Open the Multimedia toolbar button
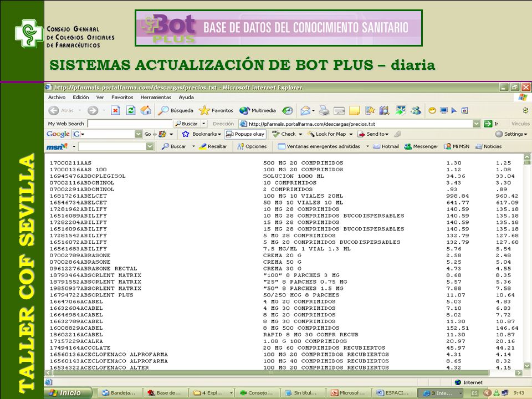The image size is (532, 399). coord(258,110)
